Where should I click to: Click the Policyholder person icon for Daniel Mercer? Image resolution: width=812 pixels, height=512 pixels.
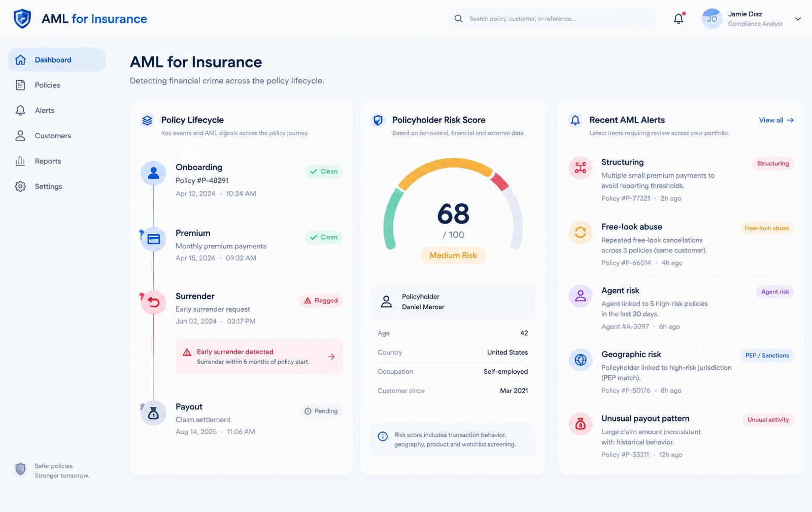click(x=386, y=302)
